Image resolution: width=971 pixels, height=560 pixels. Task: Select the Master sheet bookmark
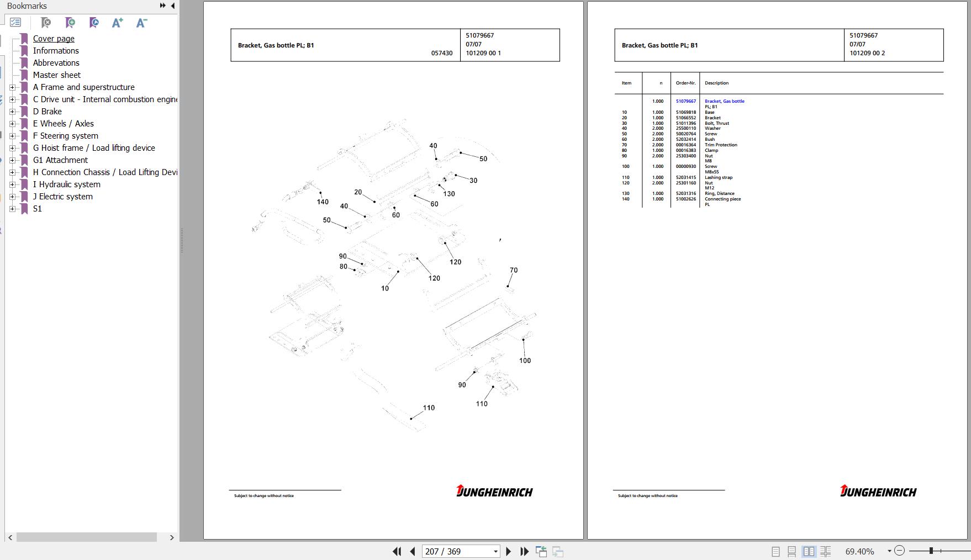coord(56,75)
